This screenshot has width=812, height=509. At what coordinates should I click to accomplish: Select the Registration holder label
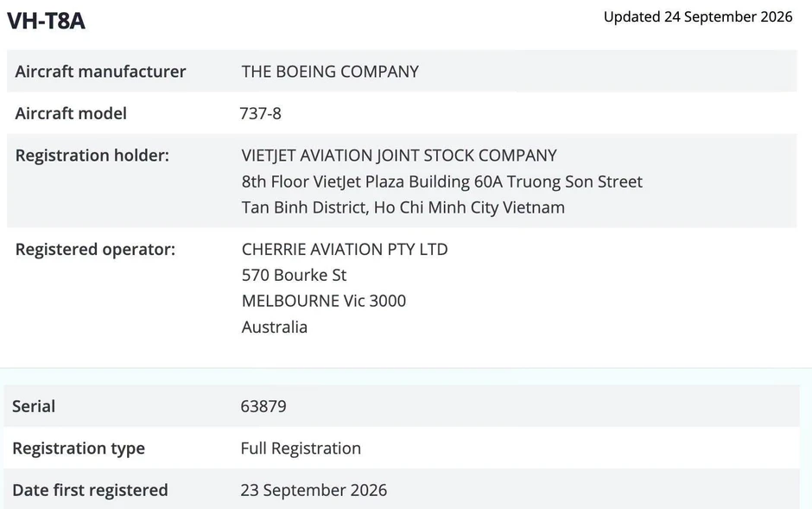click(92, 156)
